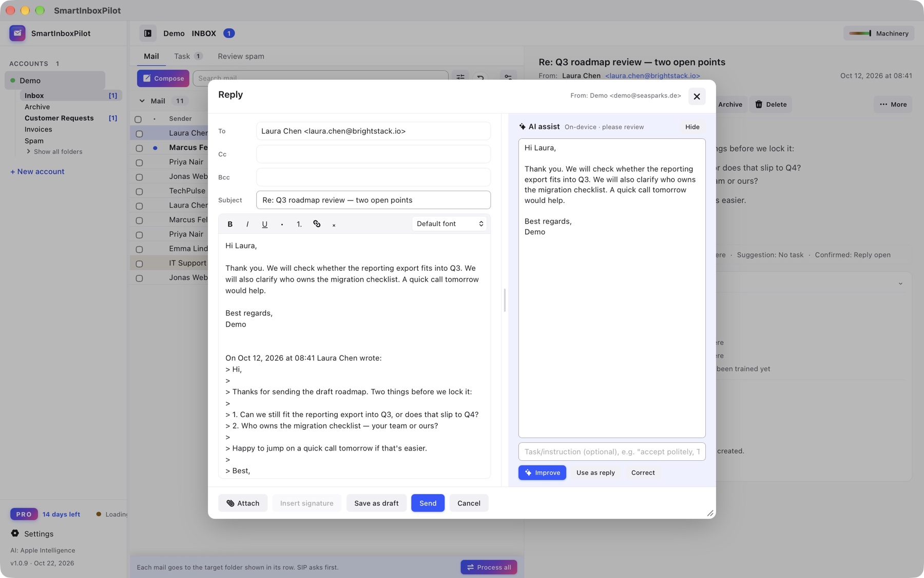
Task: Delete the email with trash button
Action: point(771,104)
